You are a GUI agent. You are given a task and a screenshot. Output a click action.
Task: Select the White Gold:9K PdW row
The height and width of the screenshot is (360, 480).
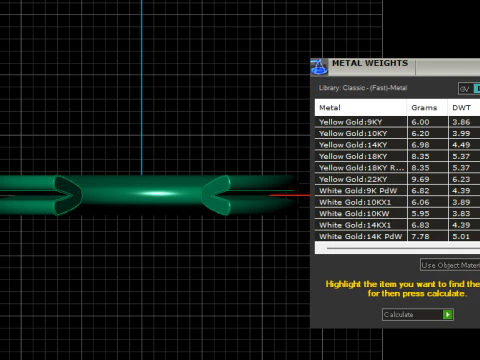[x=397, y=191]
